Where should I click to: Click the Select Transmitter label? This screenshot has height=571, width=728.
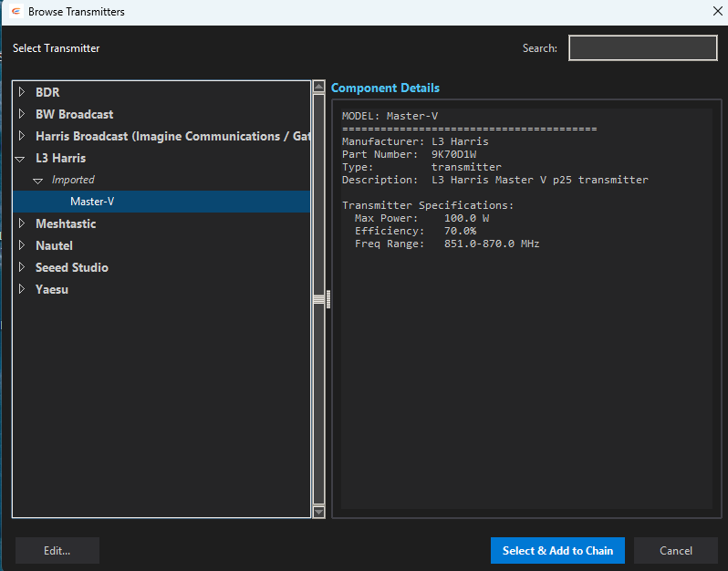(57, 48)
